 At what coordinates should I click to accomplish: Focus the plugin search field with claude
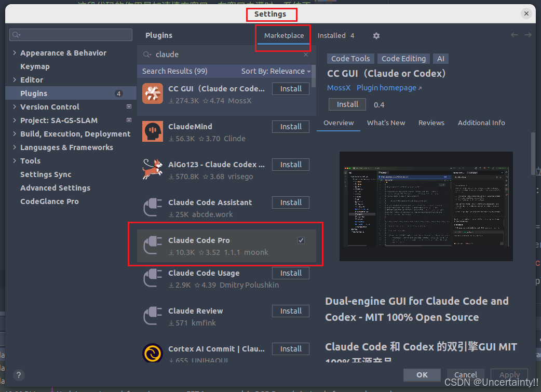(x=226, y=55)
